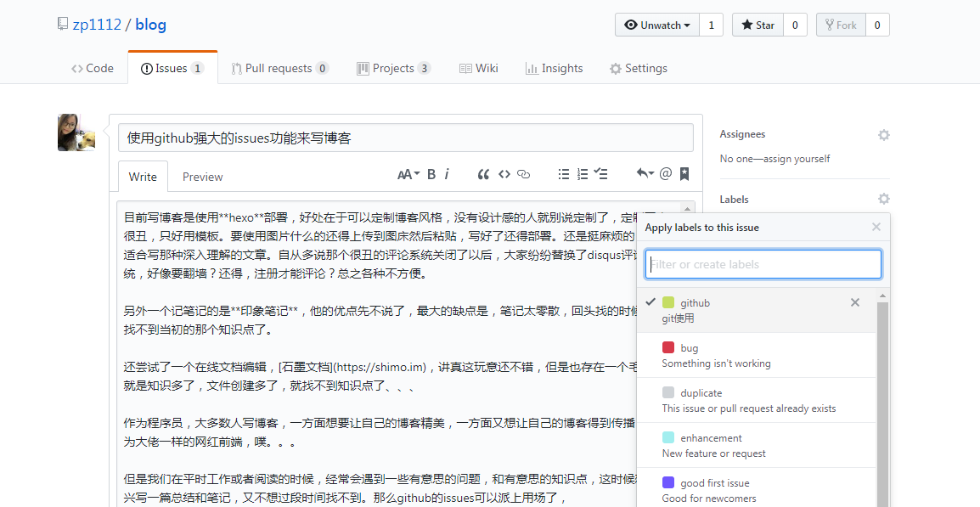Select the enhancement label
This screenshot has height=507, width=980.
pos(757,445)
